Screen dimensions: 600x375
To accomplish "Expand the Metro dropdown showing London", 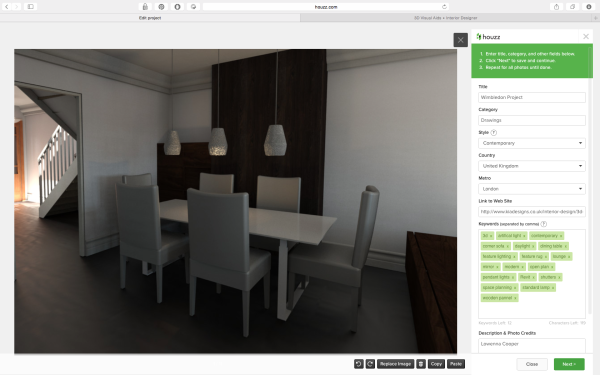I will (532, 189).
